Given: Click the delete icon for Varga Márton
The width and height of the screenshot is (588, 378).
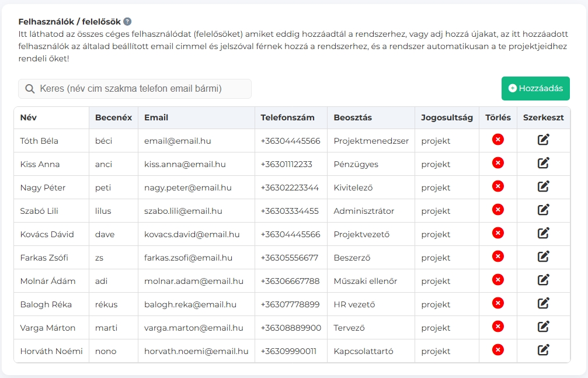Looking at the screenshot, I should click(x=497, y=327).
